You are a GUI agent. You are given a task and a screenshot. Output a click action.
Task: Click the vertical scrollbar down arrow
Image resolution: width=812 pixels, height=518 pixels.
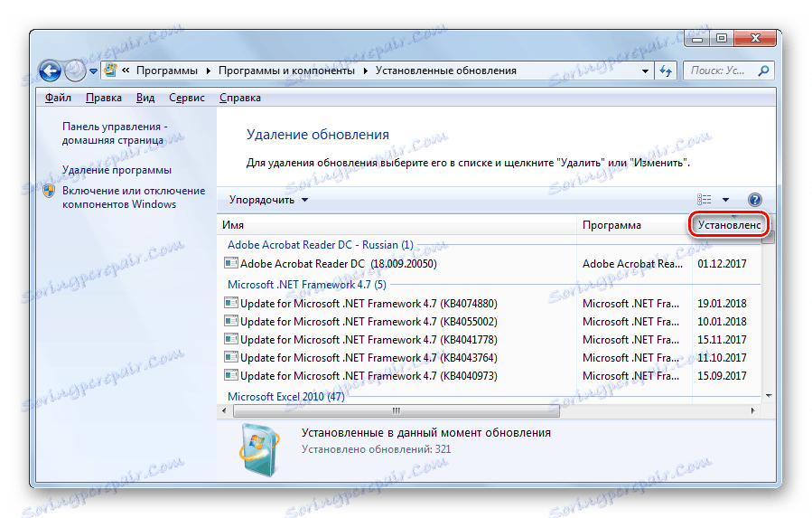tap(769, 396)
